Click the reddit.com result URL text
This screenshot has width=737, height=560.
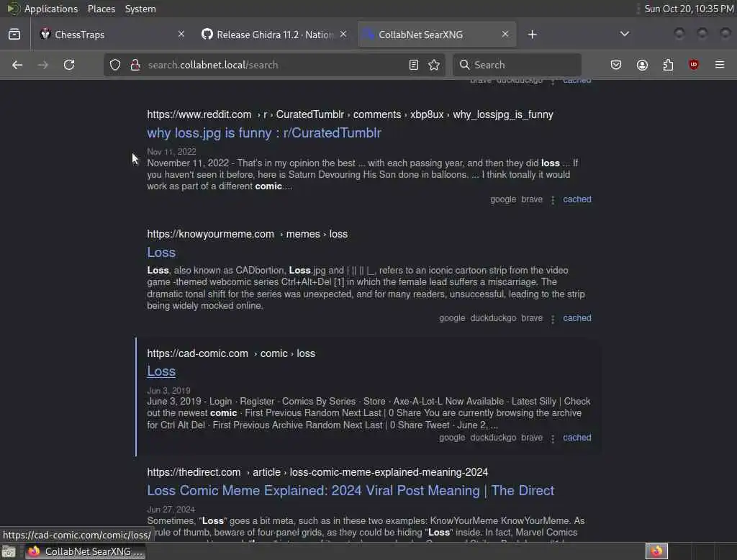pos(351,114)
